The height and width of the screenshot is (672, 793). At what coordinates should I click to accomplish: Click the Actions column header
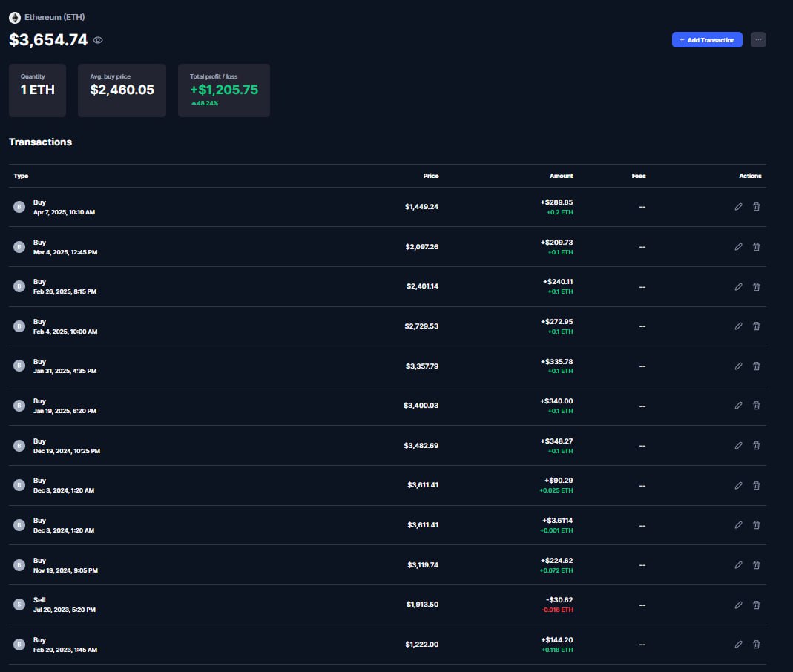pyautogui.click(x=750, y=176)
